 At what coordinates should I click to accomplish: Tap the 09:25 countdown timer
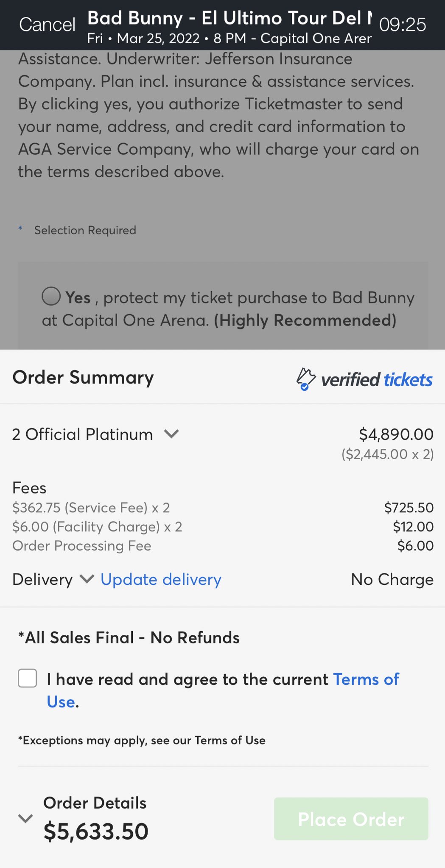[403, 25]
